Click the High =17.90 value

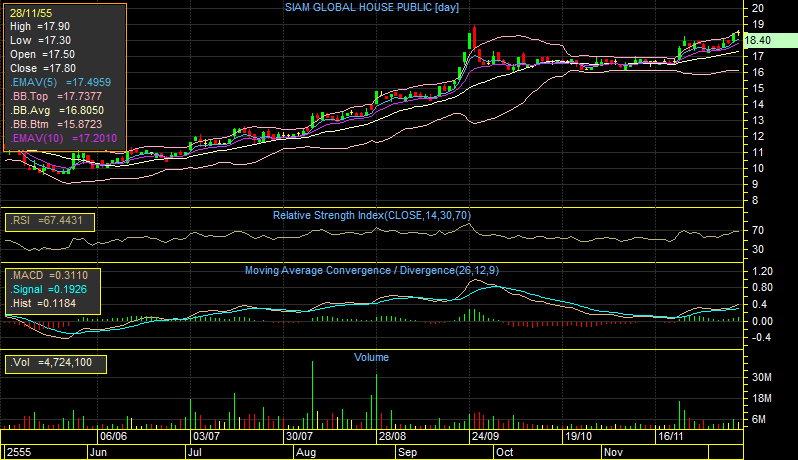(x=40, y=26)
